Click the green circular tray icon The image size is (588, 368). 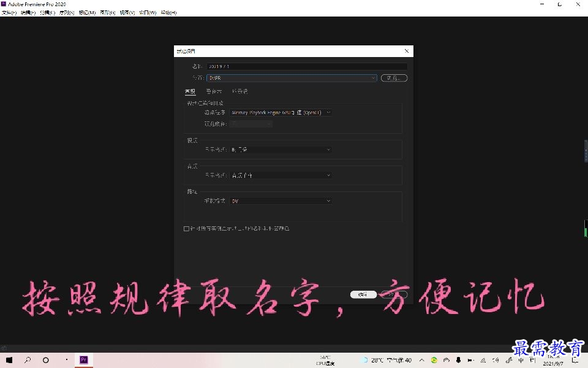(434, 360)
